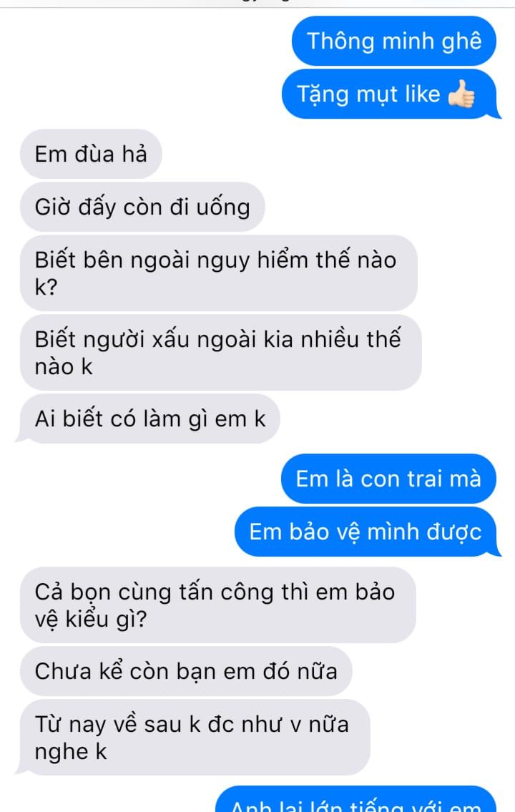Screen dimensions: 515x812
Task: Tap the 'Giờ đấy còn đi uống' bubble
Action: click(142, 207)
